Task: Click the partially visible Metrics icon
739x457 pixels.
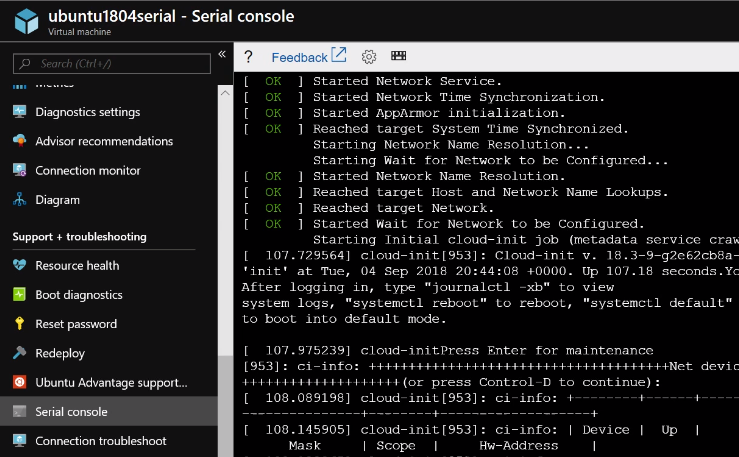Action: (19, 86)
